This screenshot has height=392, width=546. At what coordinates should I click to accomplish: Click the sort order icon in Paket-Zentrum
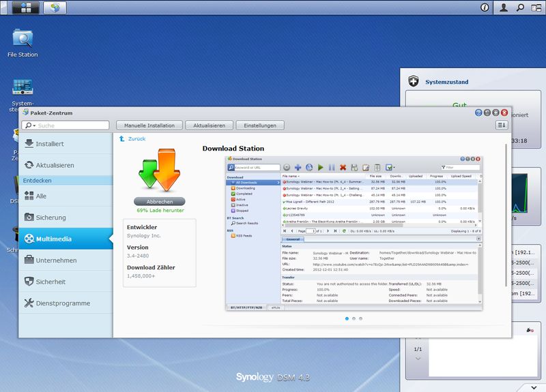pyautogui.click(x=502, y=125)
